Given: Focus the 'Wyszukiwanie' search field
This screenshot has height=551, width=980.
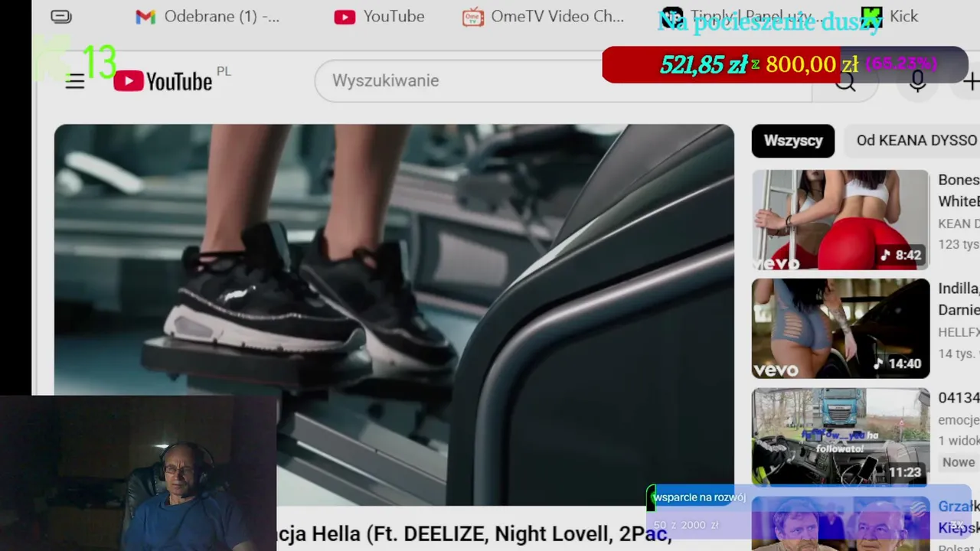Looking at the screenshot, I should click(563, 81).
